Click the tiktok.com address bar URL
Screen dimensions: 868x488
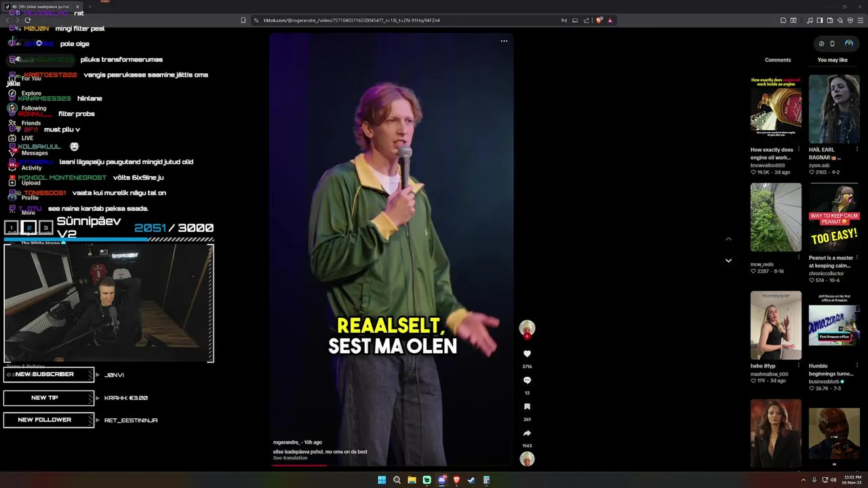tap(351, 20)
